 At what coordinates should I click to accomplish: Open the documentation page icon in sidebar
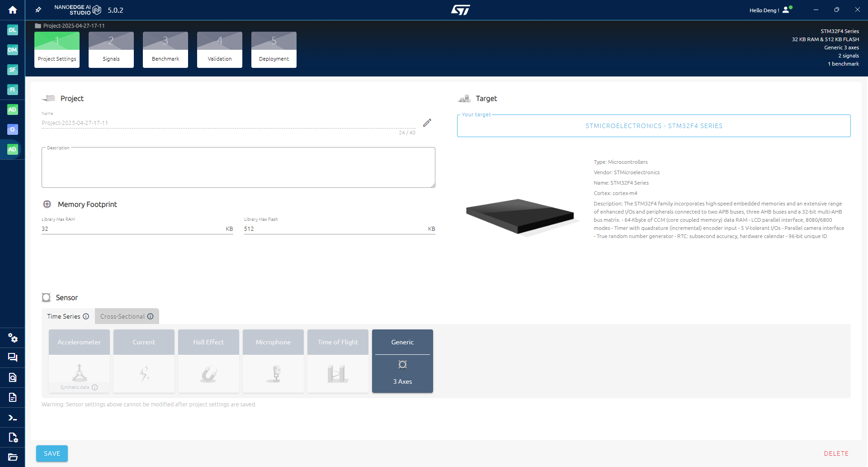(x=13, y=397)
